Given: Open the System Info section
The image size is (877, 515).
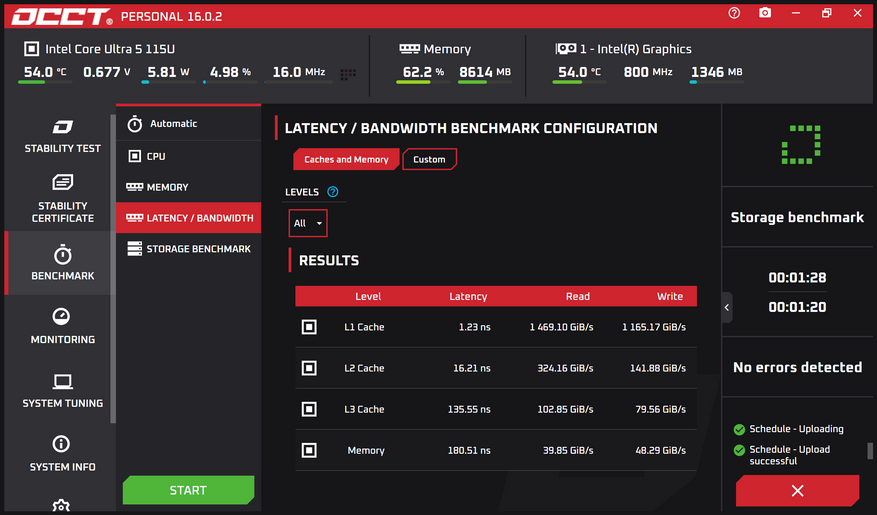Looking at the screenshot, I should pos(62,453).
